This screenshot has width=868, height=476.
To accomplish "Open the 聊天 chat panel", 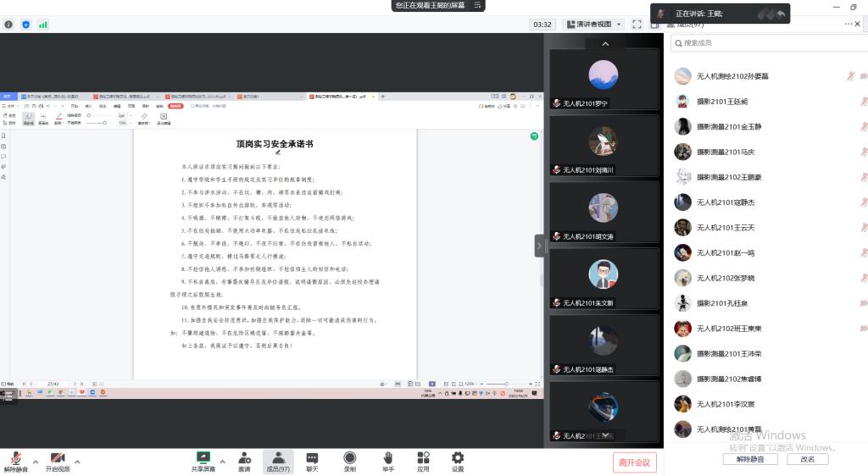I will click(x=312, y=461).
